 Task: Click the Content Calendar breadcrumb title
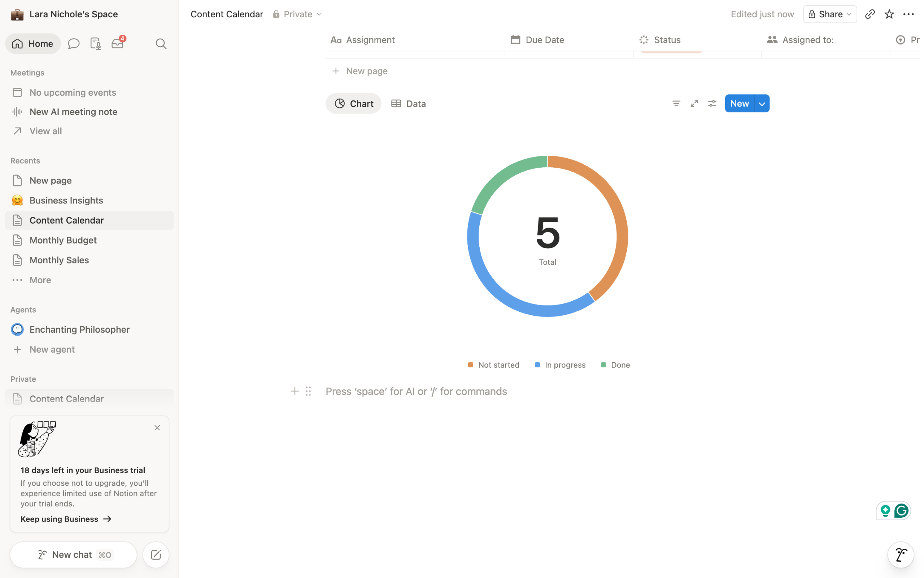(227, 14)
